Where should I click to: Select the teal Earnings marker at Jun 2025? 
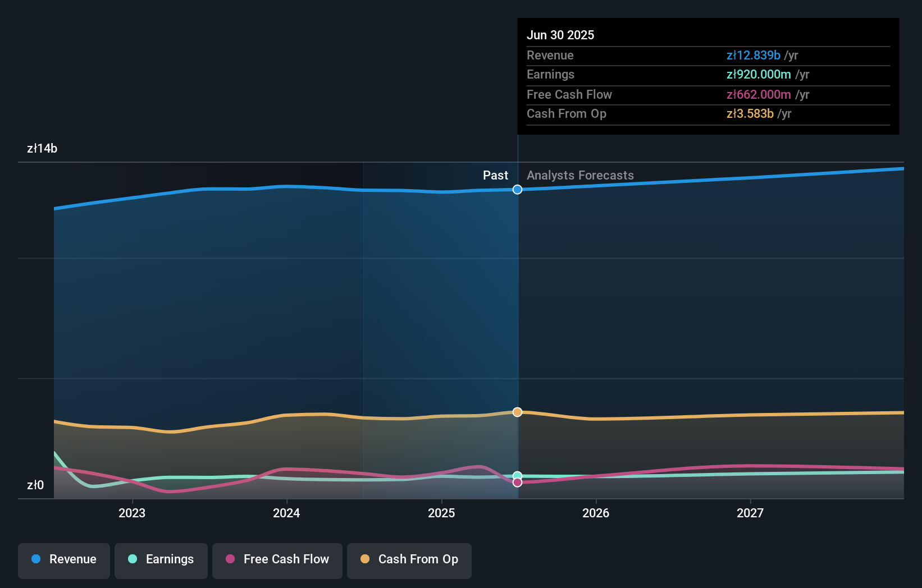point(517,475)
